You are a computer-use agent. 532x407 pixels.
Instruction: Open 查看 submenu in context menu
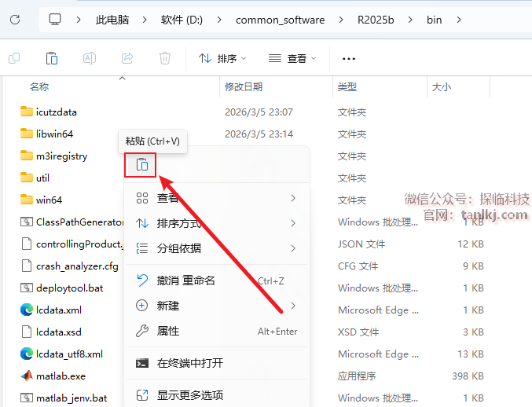tap(217, 198)
